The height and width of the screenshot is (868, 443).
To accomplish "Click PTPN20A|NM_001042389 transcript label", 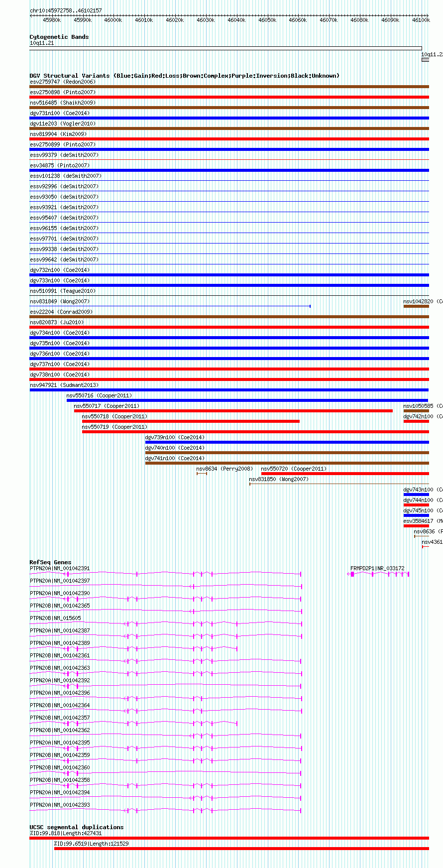I will tap(60, 643).
